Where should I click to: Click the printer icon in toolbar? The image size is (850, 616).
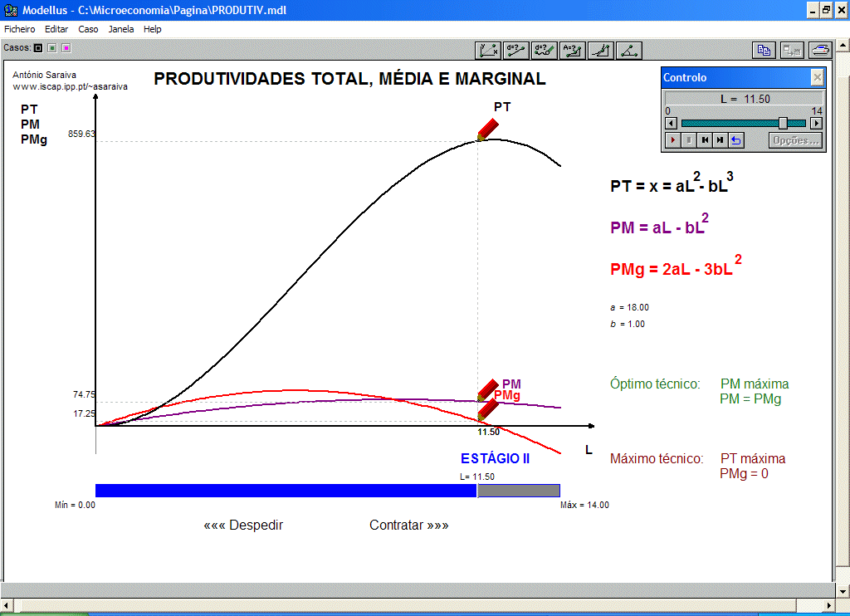[820, 51]
